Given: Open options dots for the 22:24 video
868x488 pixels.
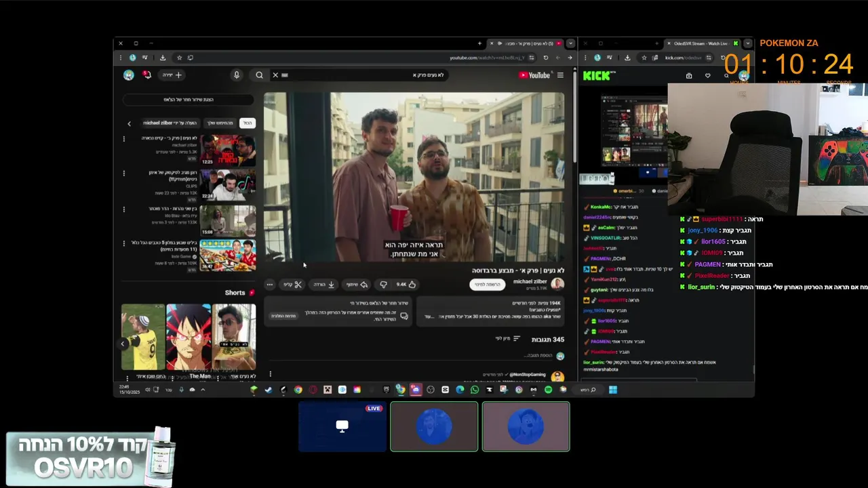Looking at the screenshot, I should click(x=123, y=174).
